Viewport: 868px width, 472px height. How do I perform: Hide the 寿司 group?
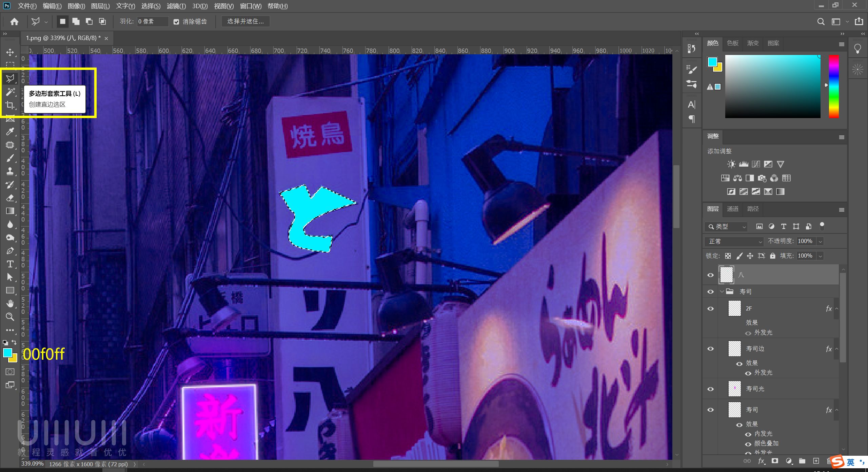[711, 292]
